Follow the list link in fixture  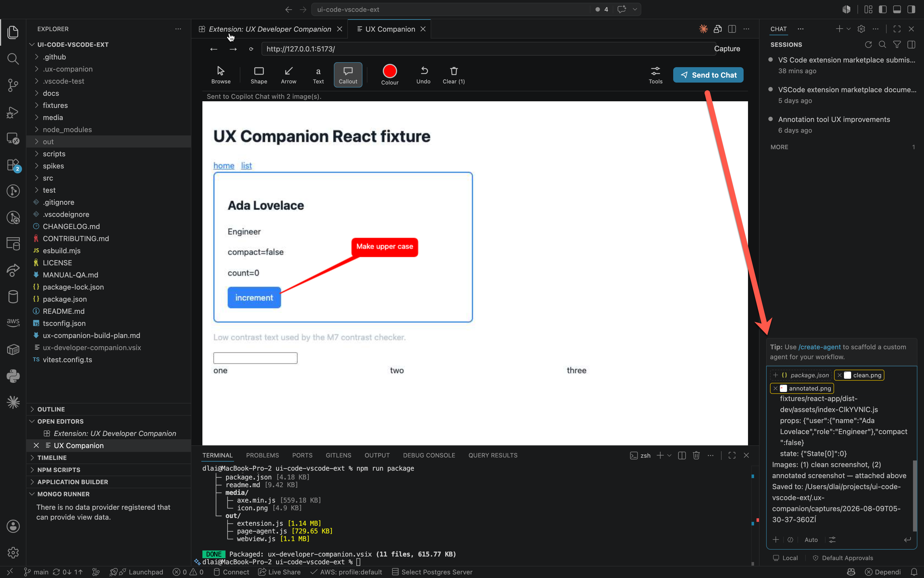[x=246, y=165]
